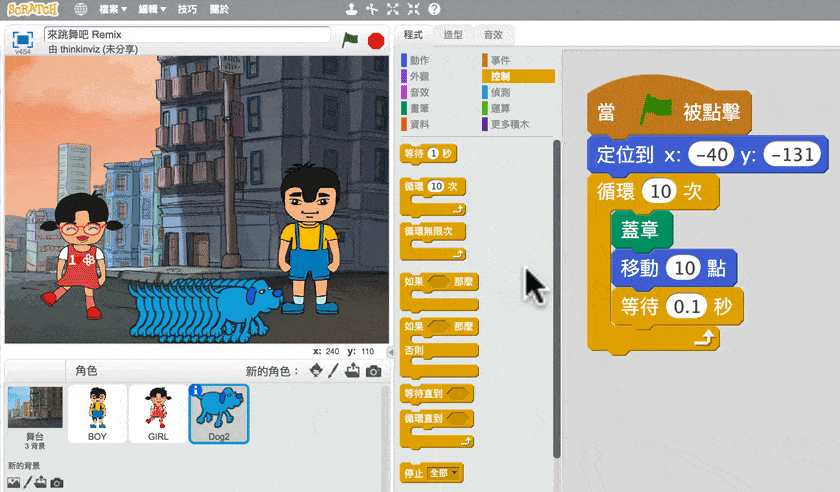Edit the x value -40 in the script
The height and width of the screenshot is (492, 840).
(711, 155)
